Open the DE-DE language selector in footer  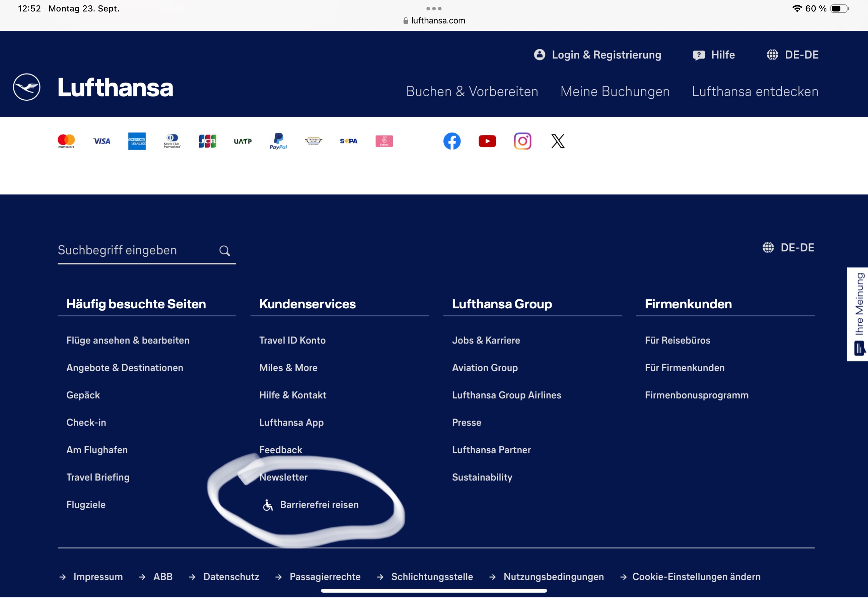pos(788,248)
